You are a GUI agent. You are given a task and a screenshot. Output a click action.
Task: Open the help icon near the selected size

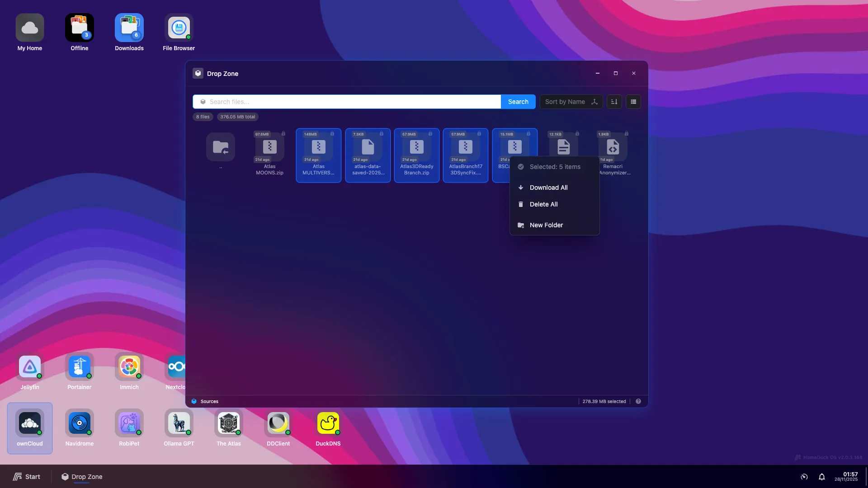[x=638, y=401]
